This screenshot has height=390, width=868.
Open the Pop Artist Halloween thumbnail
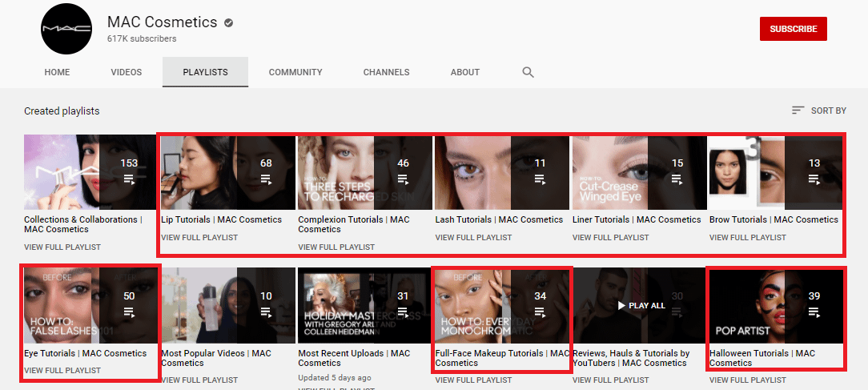[x=776, y=305]
